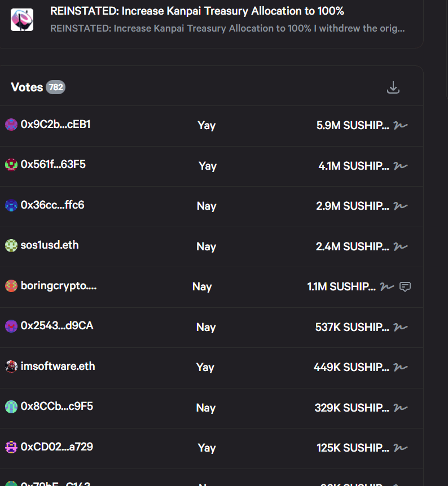Open signature icon for 0x561f...63F5 vote

coord(401,166)
